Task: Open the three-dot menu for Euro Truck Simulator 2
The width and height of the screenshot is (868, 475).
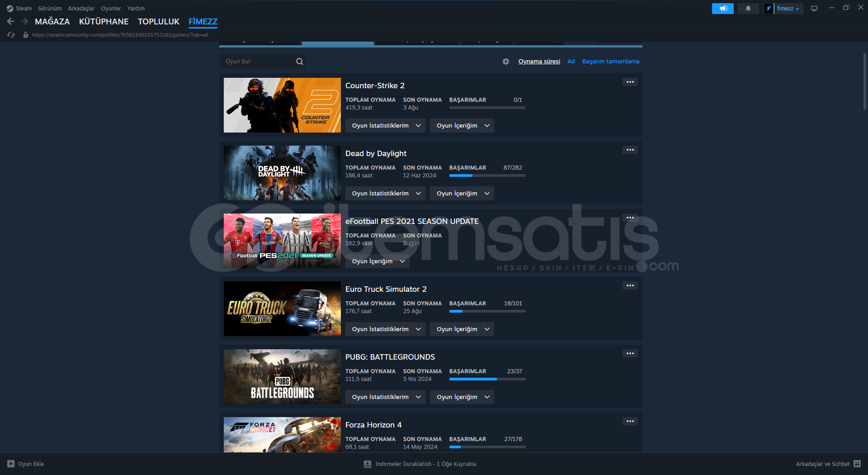Action: pos(630,285)
